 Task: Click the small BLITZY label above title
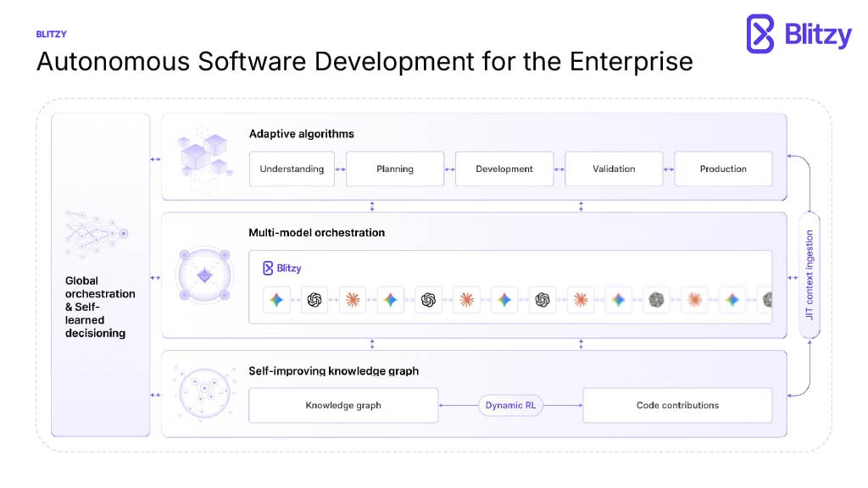tap(52, 34)
